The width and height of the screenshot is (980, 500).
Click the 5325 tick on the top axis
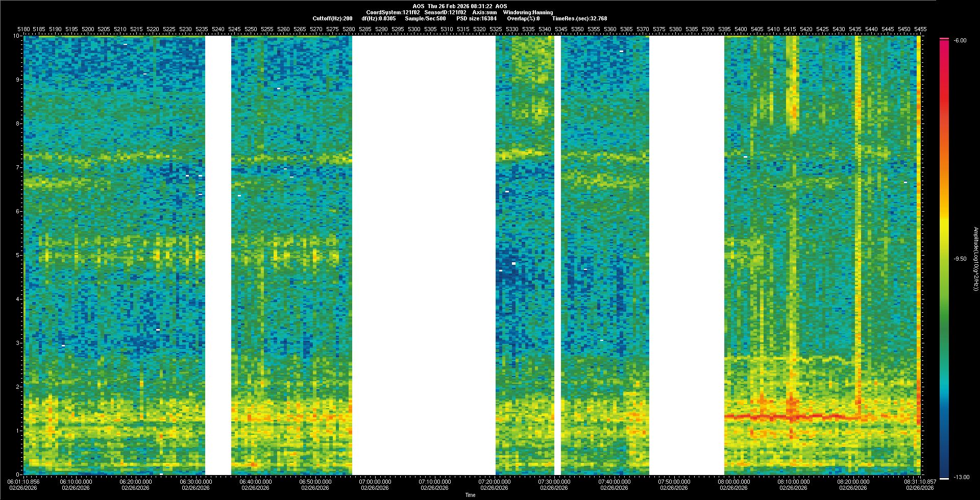pos(496,29)
